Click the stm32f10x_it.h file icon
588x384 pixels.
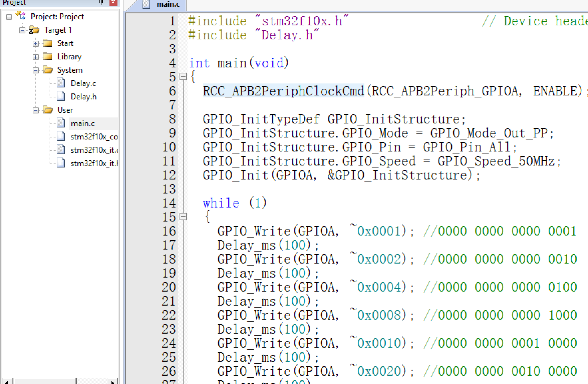point(61,163)
